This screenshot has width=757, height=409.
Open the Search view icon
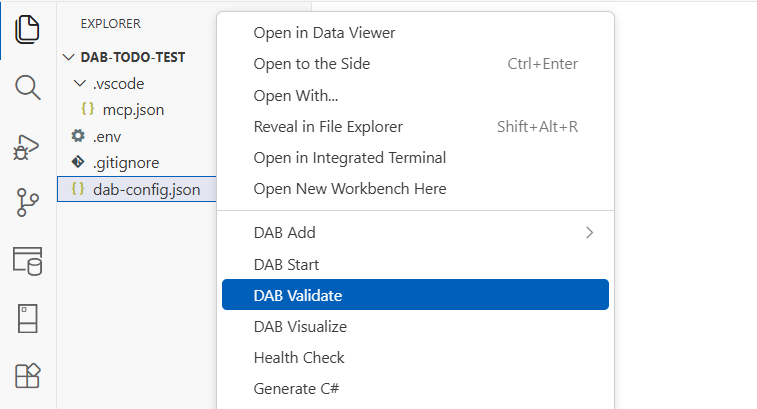[x=27, y=87]
